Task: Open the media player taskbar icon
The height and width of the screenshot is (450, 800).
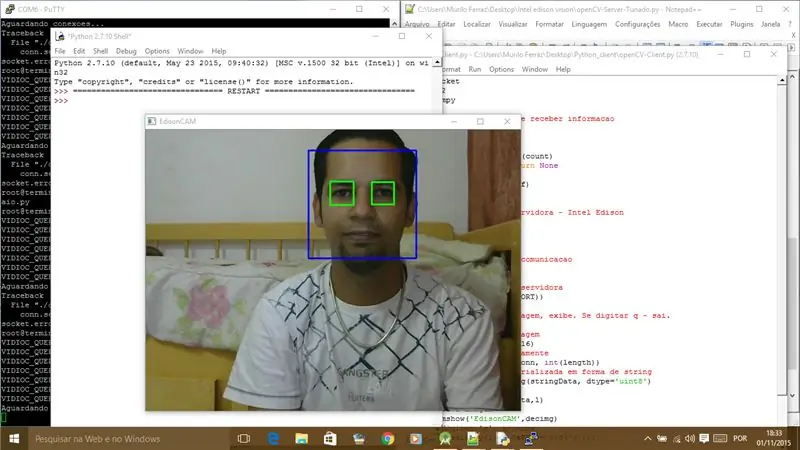Action: click(416, 439)
